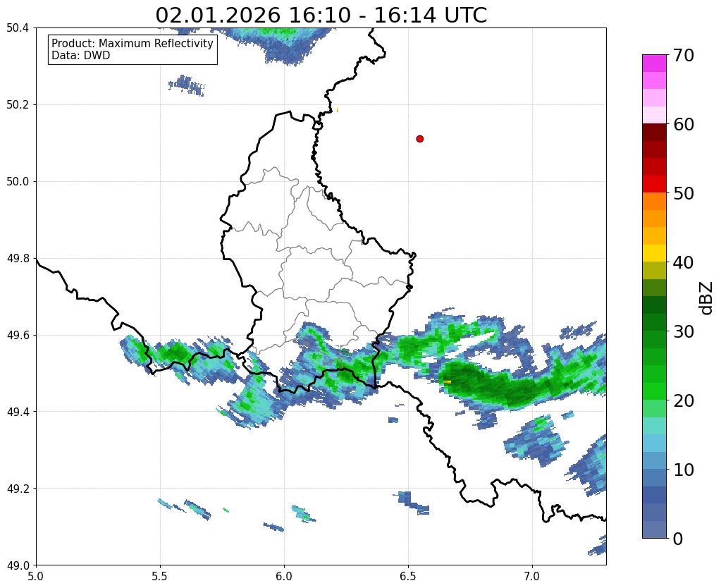Pick the dark maroon band just below 60 dBZ
721x588 pixels.
tap(654, 133)
